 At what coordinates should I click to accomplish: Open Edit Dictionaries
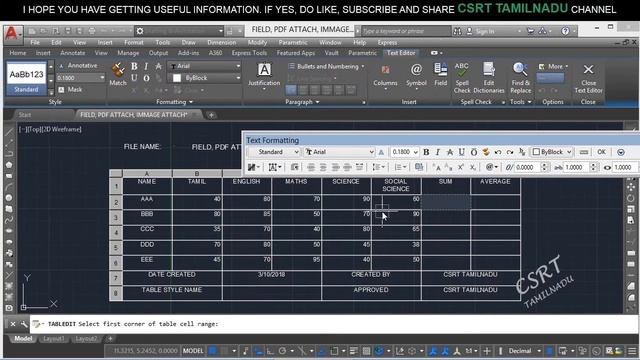click(489, 78)
